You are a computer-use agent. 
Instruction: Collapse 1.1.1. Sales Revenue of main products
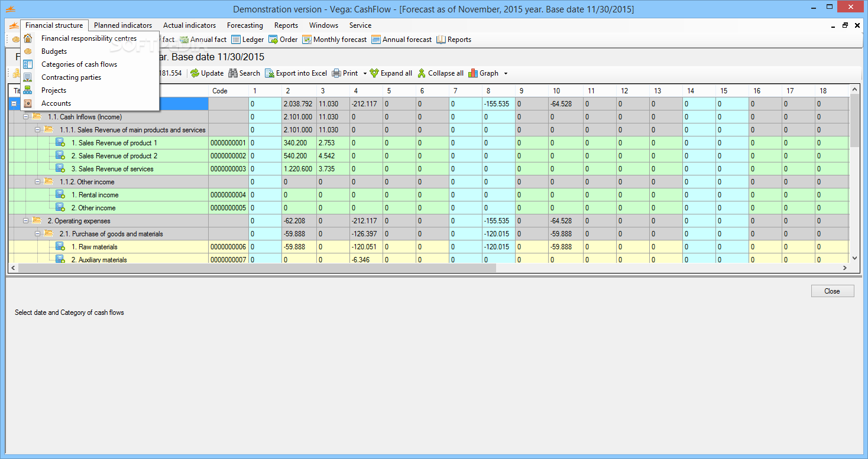38,130
